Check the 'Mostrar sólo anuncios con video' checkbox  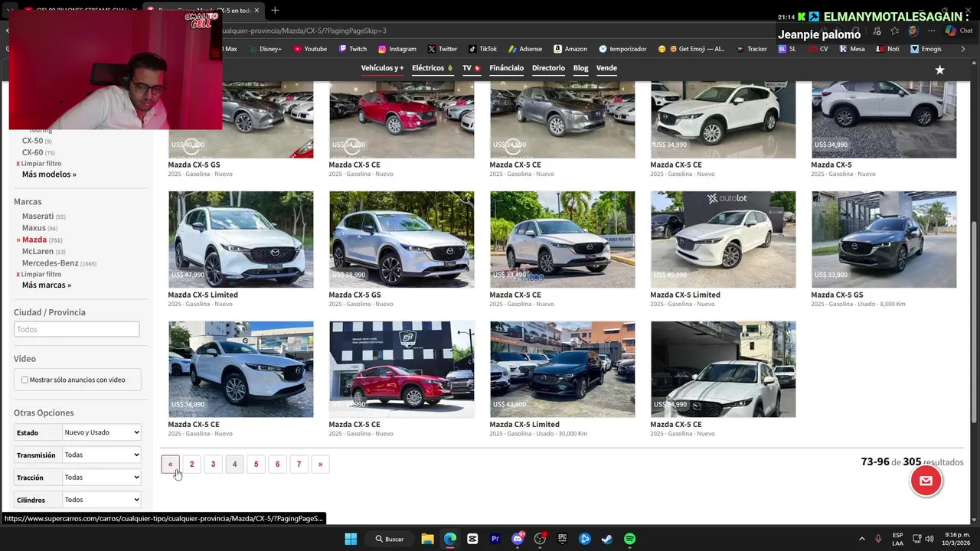click(x=24, y=380)
